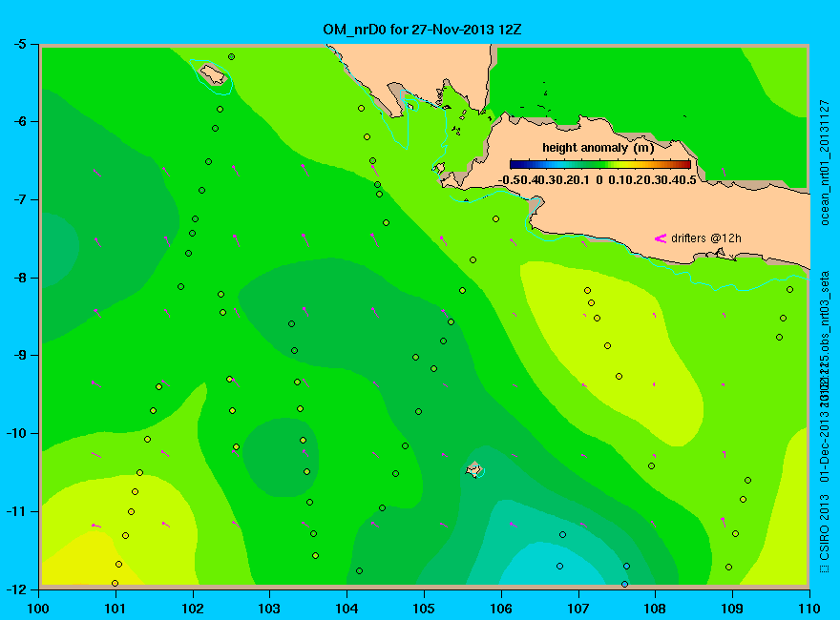Viewport: 840px width, 620px height.
Task: Click the y-axis label -9
Action: pyautogui.click(x=19, y=356)
